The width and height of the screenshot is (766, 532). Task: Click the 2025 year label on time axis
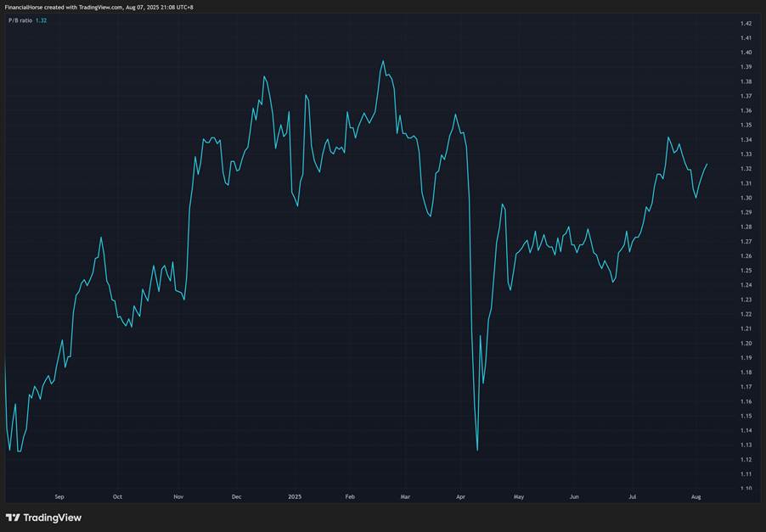[295, 496]
